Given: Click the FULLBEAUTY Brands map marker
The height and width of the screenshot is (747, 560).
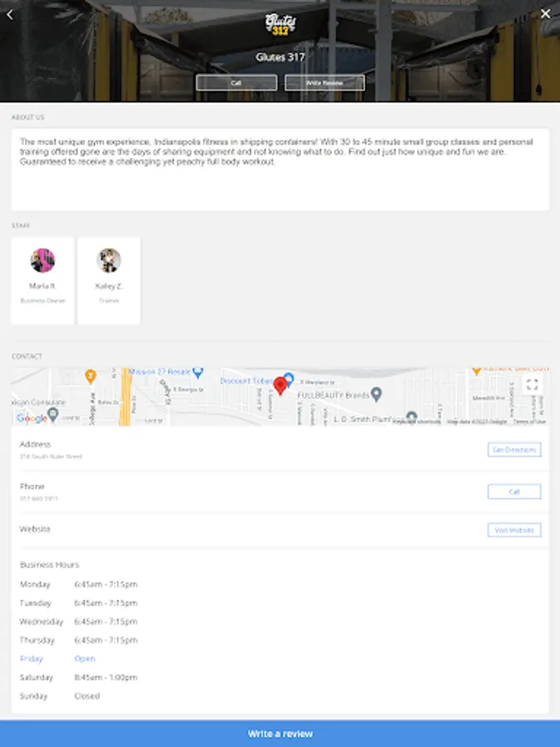Looking at the screenshot, I should point(376,394).
